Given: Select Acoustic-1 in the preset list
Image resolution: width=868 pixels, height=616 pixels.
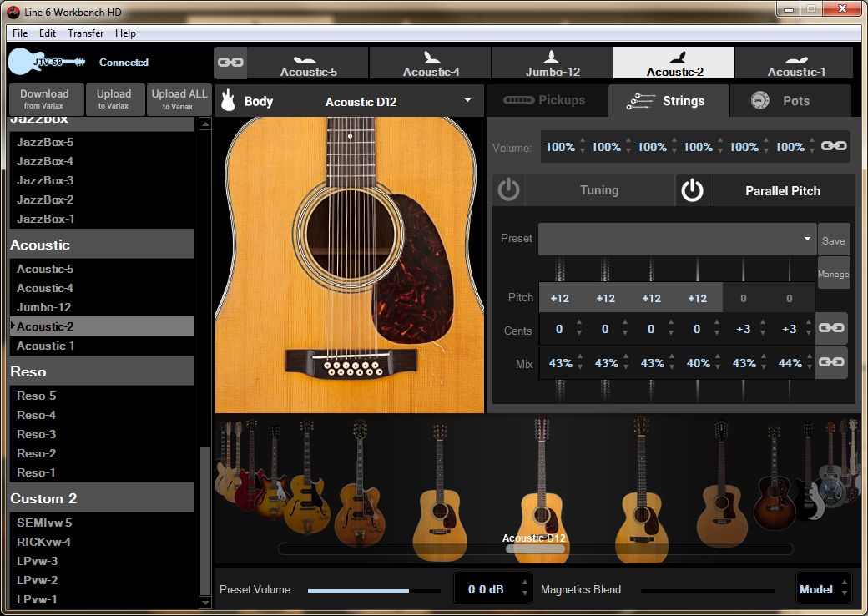Looking at the screenshot, I should (101, 346).
